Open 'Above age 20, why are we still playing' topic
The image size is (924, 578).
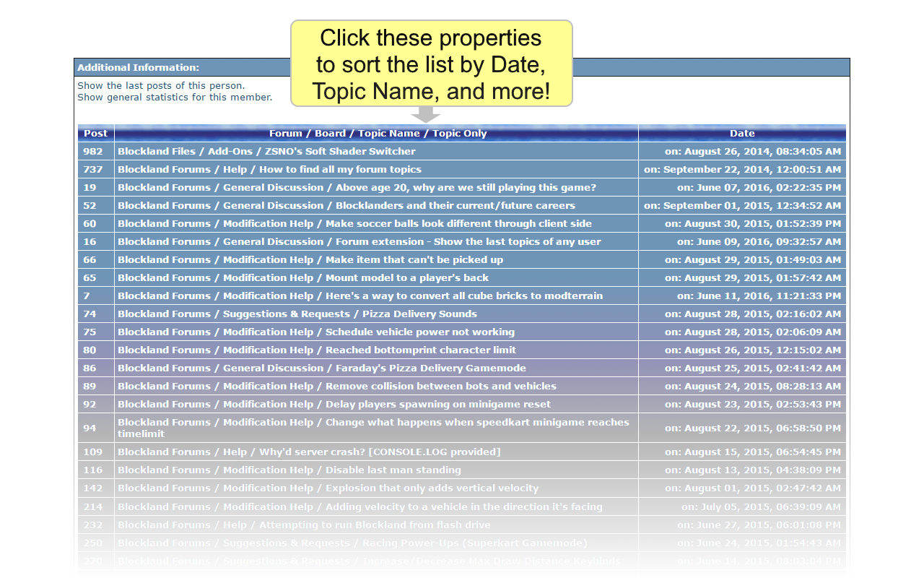pyautogui.click(x=466, y=187)
